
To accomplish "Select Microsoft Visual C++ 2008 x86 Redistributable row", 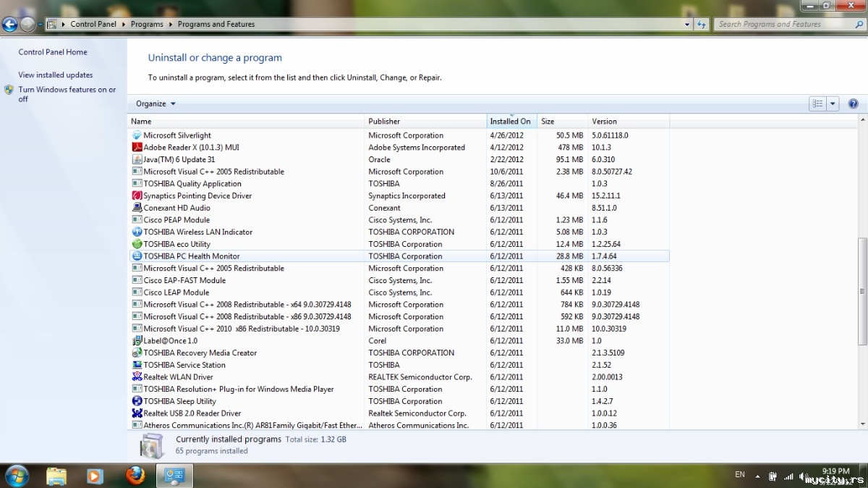I will pyautogui.click(x=399, y=316).
